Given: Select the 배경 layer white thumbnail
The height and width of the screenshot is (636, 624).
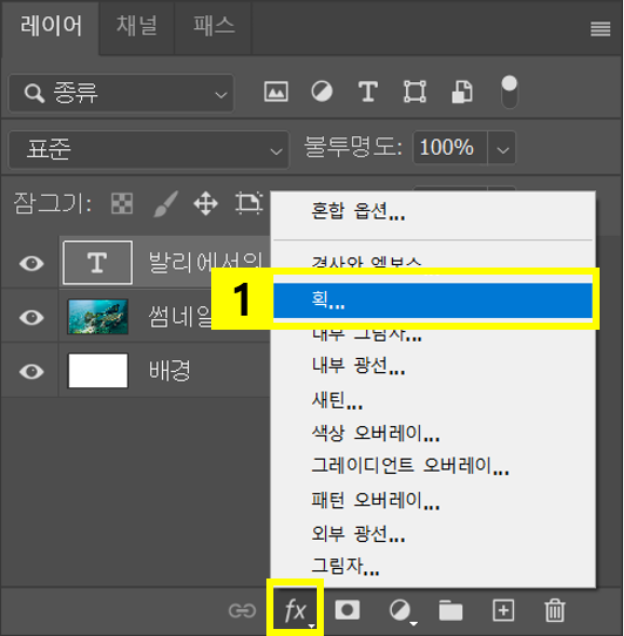Looking at the screenshot, I should tap(98, 371).
